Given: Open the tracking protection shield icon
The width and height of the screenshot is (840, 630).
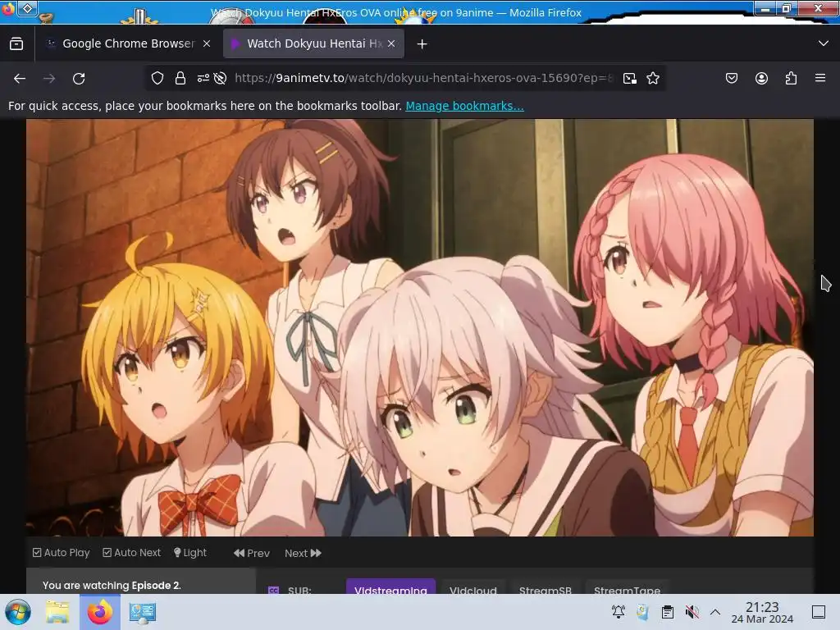Looking at the screenshot, I should [x=157, y=78].
